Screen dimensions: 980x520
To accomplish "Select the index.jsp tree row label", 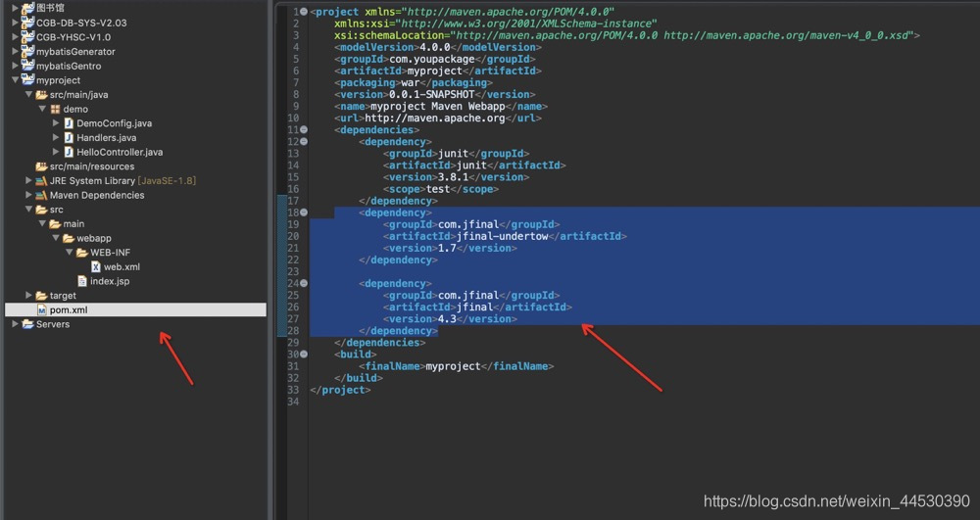I will pyautogui.click(x=110, y=281).
